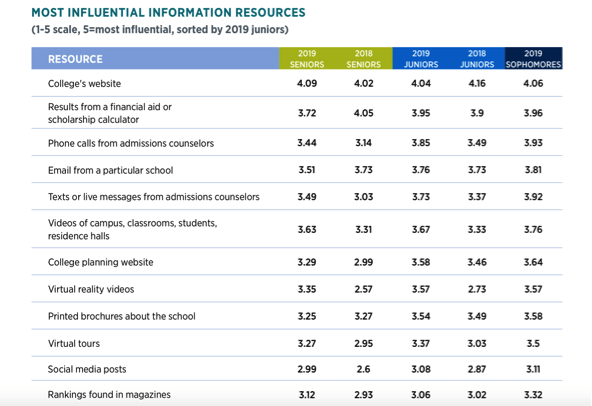Viewport: 592px width, 406px height.
Task: Click the 4.16 value for 2018 Juniors
Action: pos(477,83)
